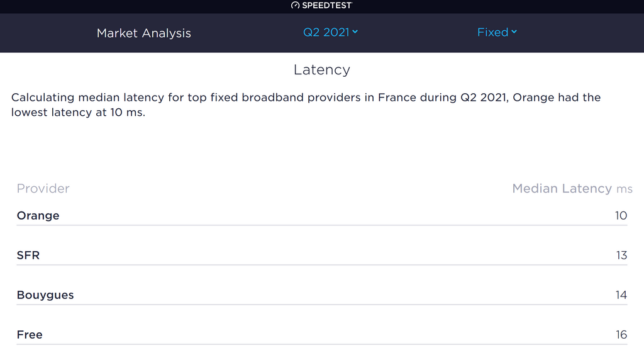The image size is (644, 360).
Task: Click Orange's latency value of 10
Action: coord(621,215)
